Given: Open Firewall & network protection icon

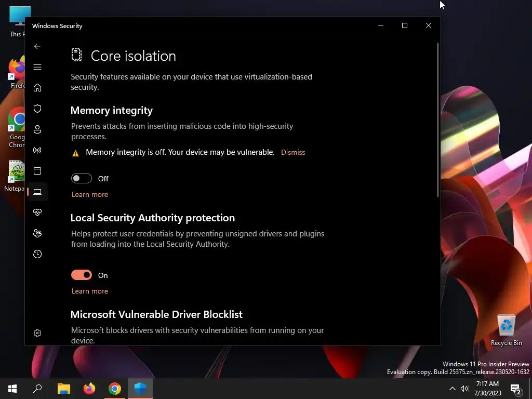Looking at the screenshot, I should 37,150.
